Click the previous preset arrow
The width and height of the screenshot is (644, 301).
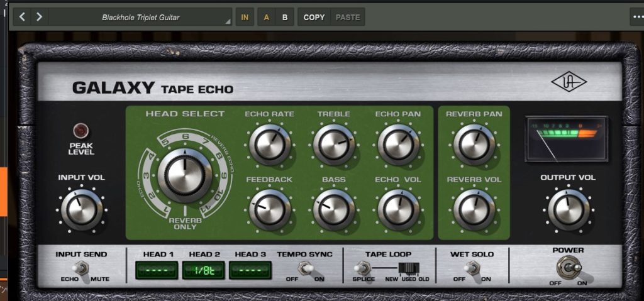coord(23,17)
